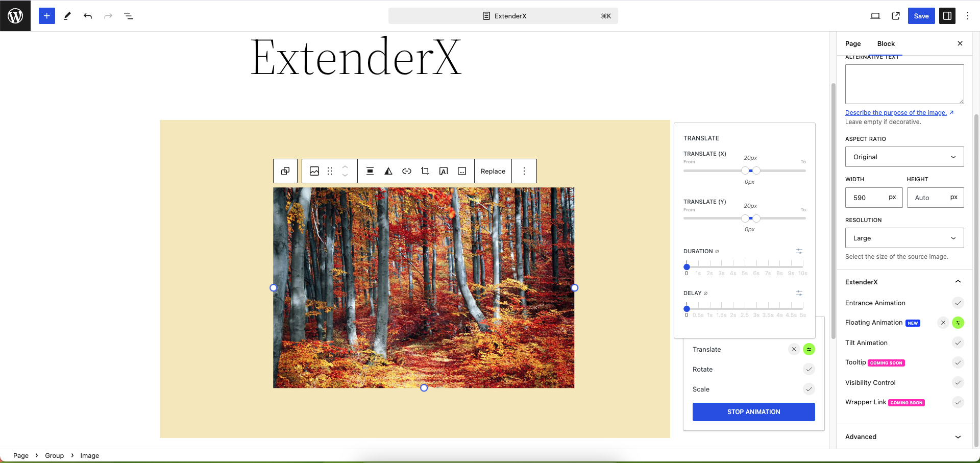Enable Entrance Animation toggle

[958, 303]
